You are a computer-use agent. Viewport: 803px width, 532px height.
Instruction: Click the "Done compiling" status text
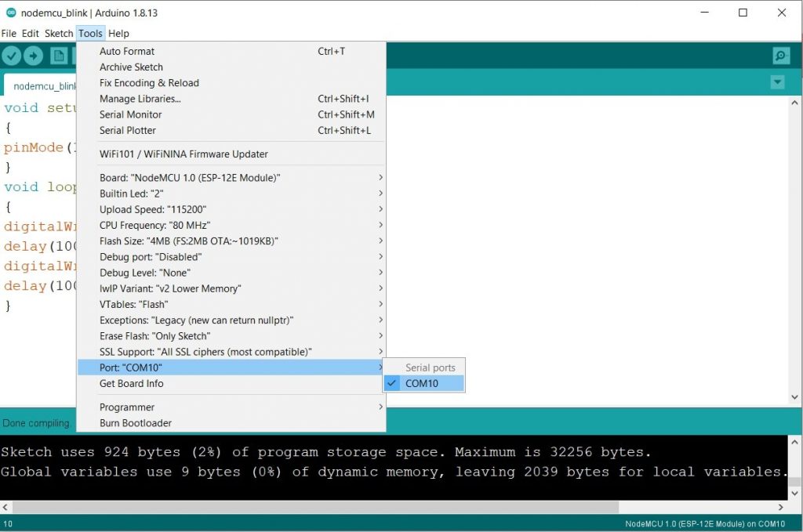point(36,423)
